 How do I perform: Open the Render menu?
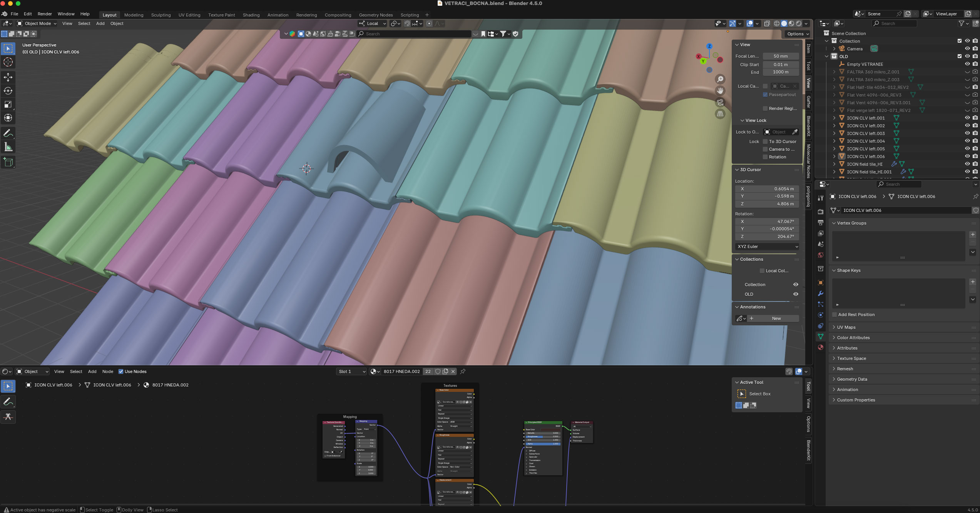[x=45, y=14]
